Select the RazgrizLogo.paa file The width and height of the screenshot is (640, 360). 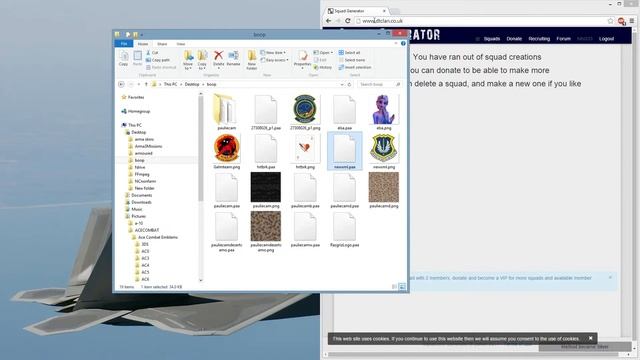344,229
